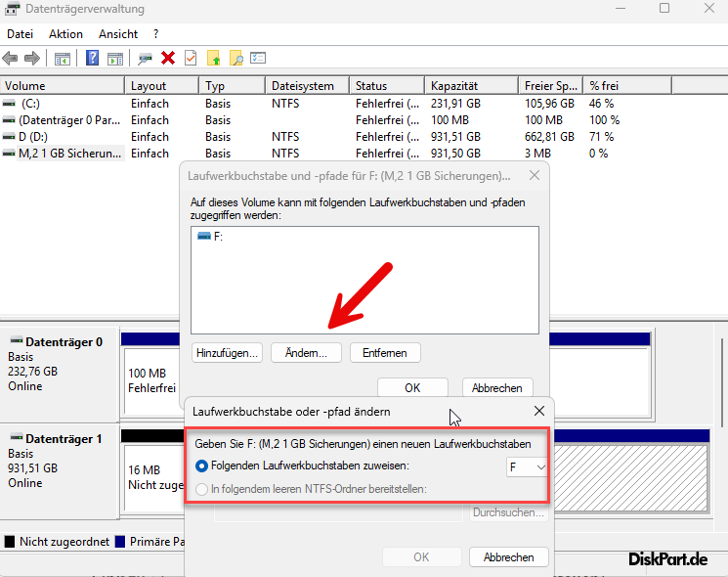Click drive icon of (C:) volume row

point(9,104)
